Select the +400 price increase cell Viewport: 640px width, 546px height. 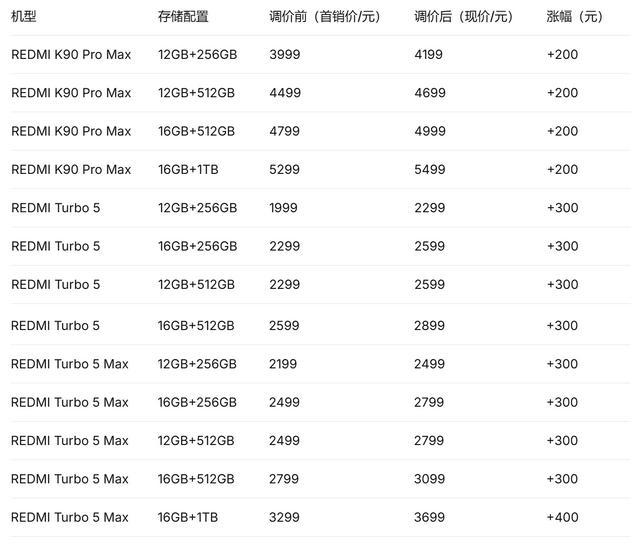(x=563, y=517)
